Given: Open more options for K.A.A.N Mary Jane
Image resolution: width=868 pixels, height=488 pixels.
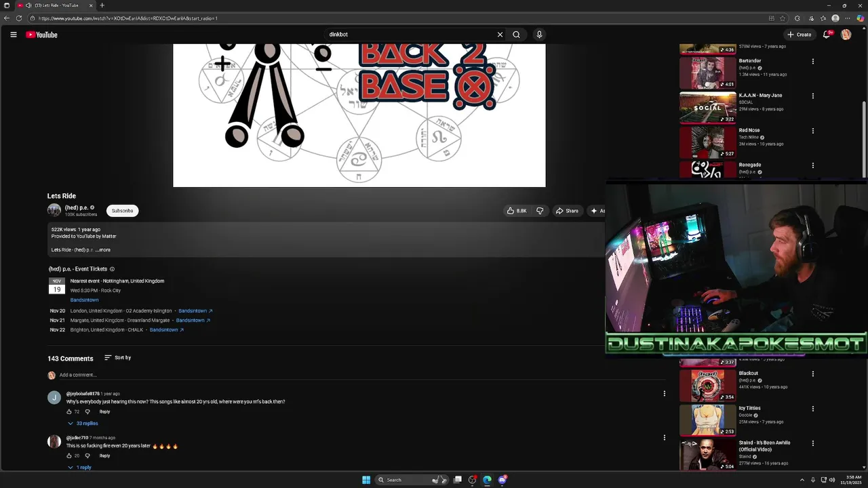Looking at the screenshot, I should point(812,96).
